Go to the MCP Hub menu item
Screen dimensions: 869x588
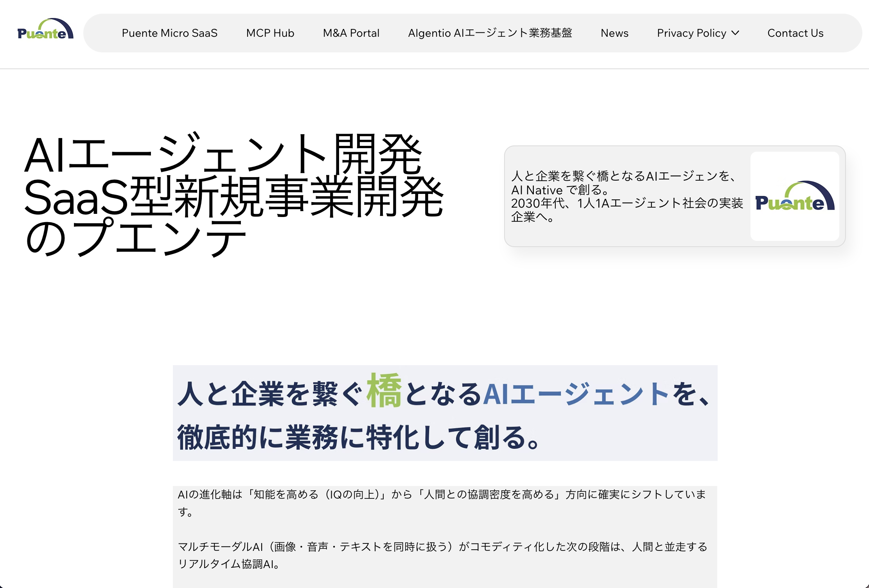click(x=270, y=33)
